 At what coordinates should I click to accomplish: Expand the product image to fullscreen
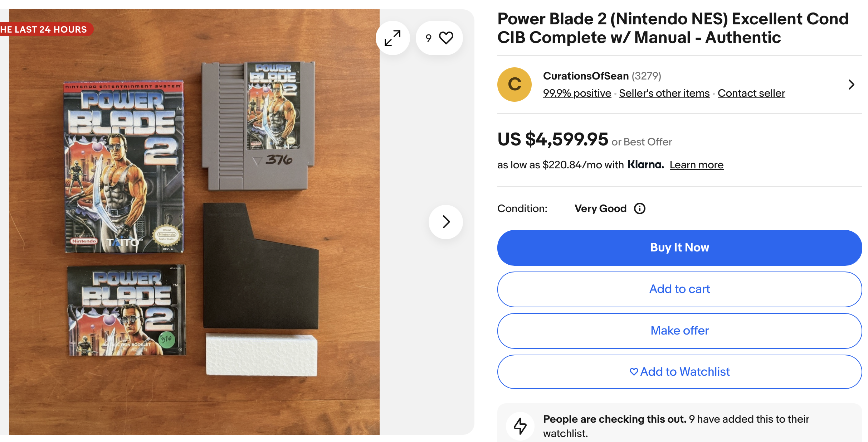pyautogui.click(x=392, y=38)
